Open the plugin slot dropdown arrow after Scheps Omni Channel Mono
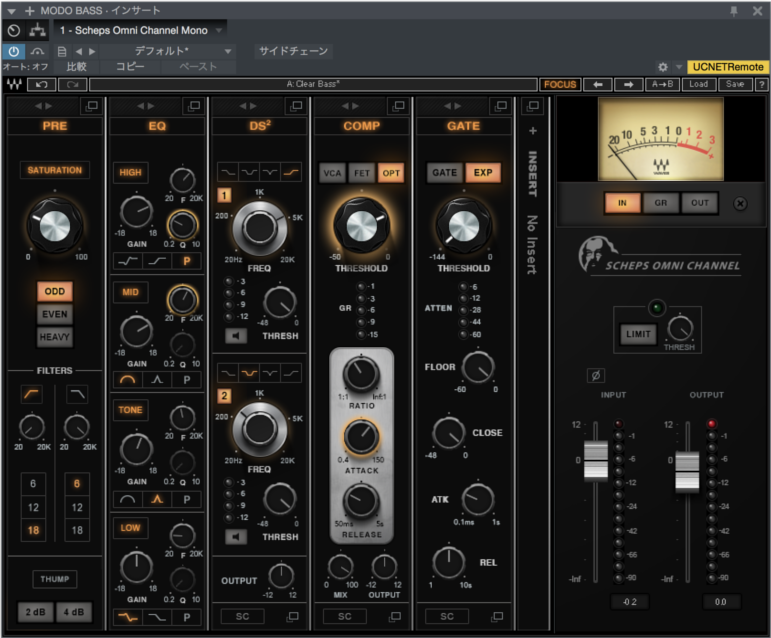The height and width of the screenshot is (638, 771). 219,30
